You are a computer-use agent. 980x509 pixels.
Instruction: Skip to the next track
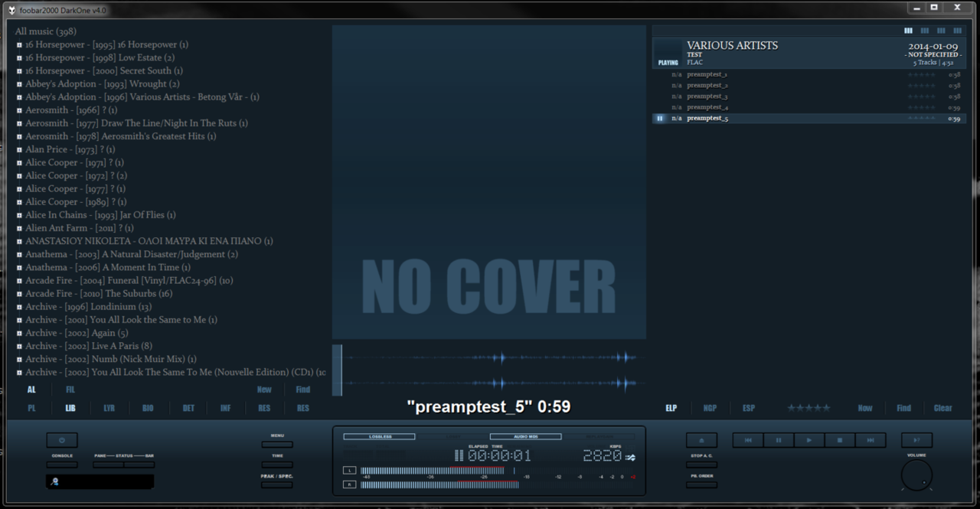click(871, 440)
